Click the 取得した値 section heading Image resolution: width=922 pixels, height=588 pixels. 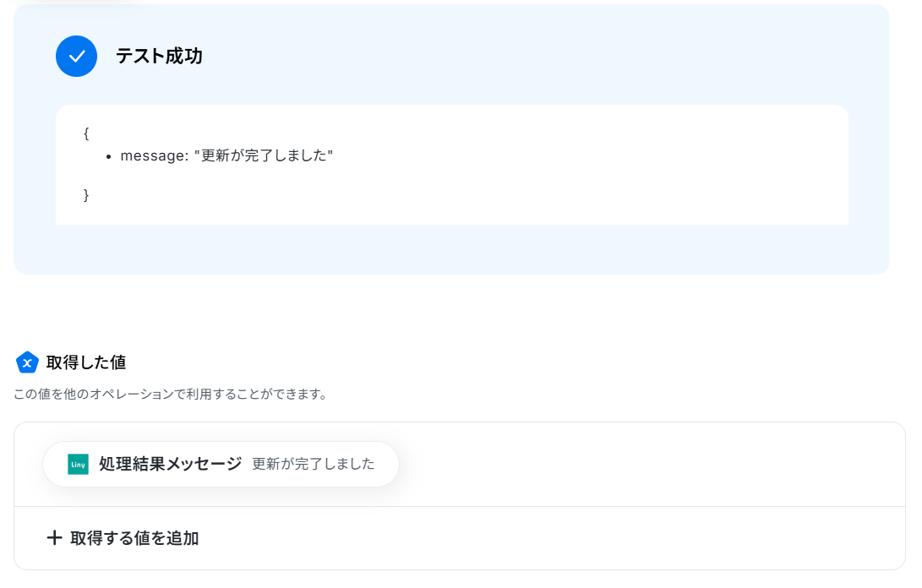(x=86, y=362)
